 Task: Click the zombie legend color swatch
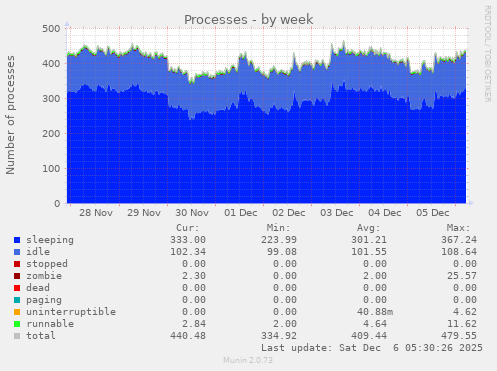click(x=17, y=276)
